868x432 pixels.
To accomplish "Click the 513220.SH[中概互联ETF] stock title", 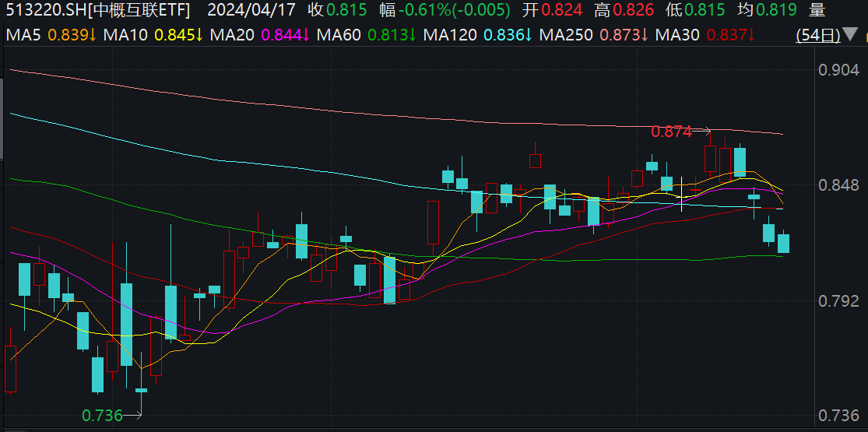I will [97, 10].
